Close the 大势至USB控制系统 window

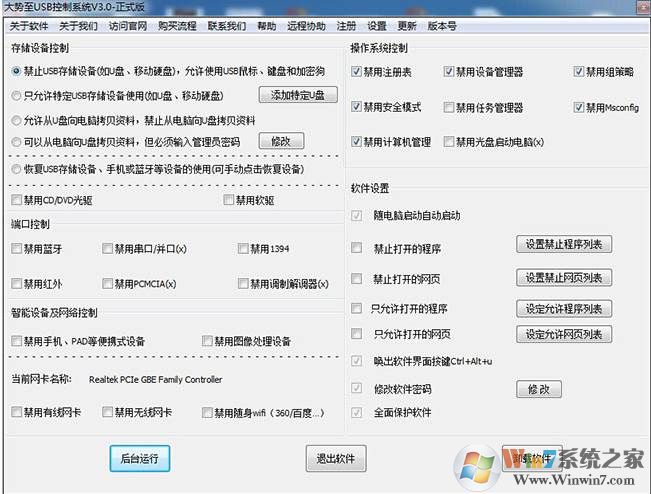click(643, 7)
